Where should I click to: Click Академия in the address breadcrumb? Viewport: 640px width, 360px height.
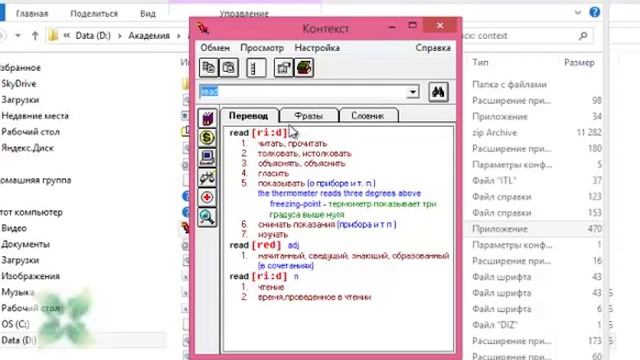[x=149, y=36]
